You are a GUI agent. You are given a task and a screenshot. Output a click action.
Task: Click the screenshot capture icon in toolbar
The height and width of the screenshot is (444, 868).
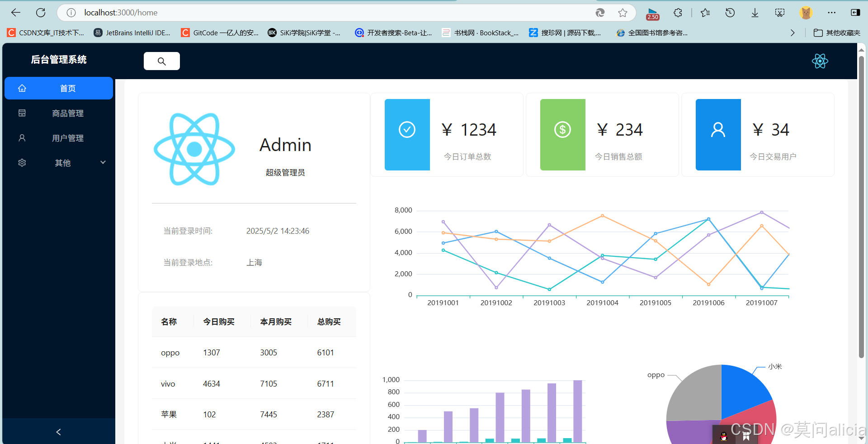[x=780, y=13]
